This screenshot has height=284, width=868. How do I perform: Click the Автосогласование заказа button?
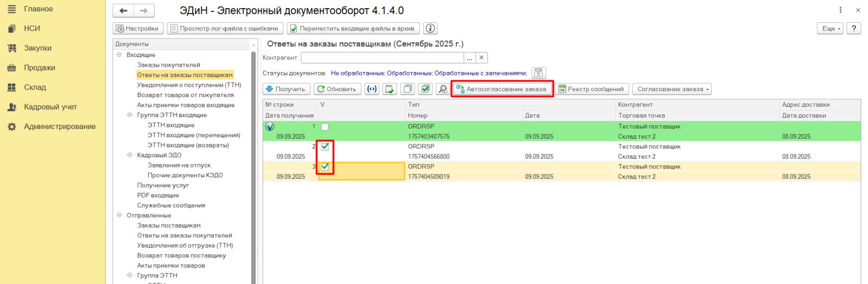[501, 89]
